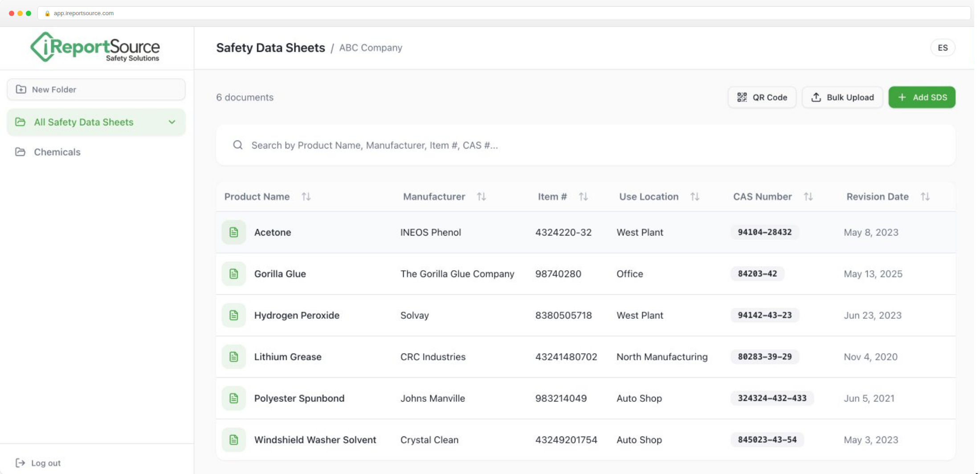Click the Safety Data Sheets breadcrumb
The image size is (980, 474).
click(270, 48)
